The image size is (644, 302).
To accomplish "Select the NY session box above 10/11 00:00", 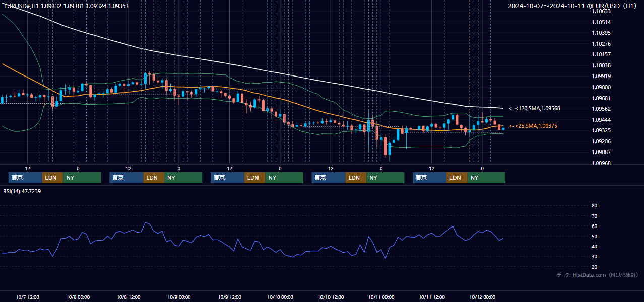I will coord(385,178).
